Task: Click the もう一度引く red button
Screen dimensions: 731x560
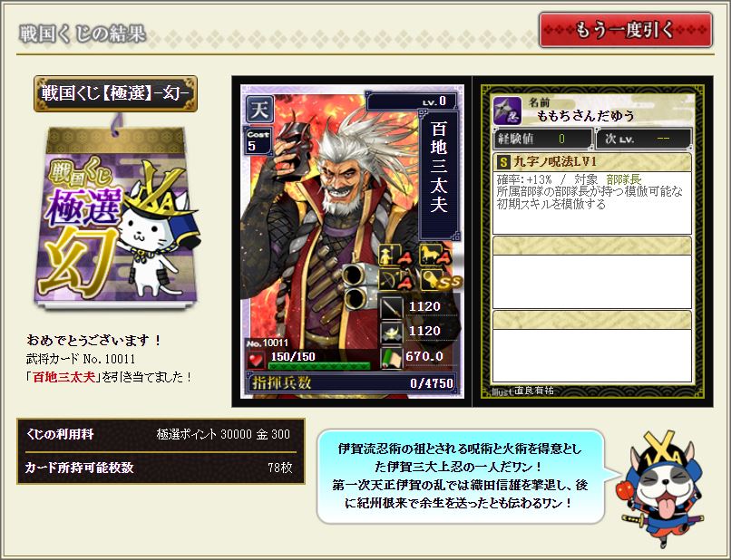Action: coord(626,30)
